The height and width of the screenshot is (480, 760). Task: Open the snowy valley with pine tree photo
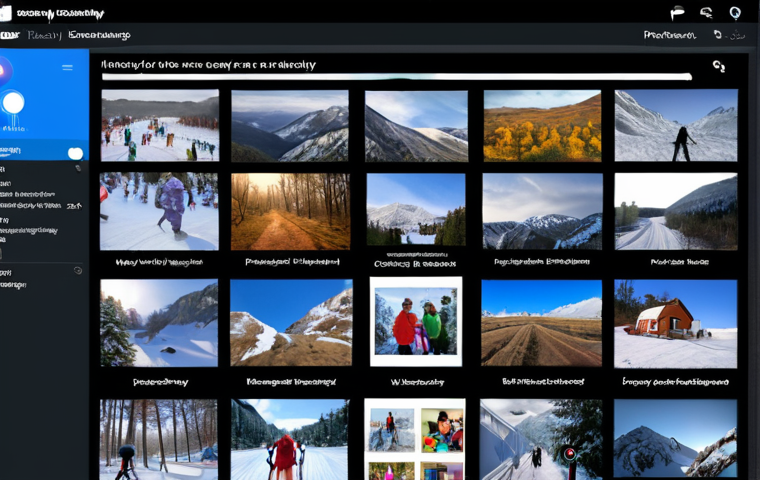coord(159,323)
